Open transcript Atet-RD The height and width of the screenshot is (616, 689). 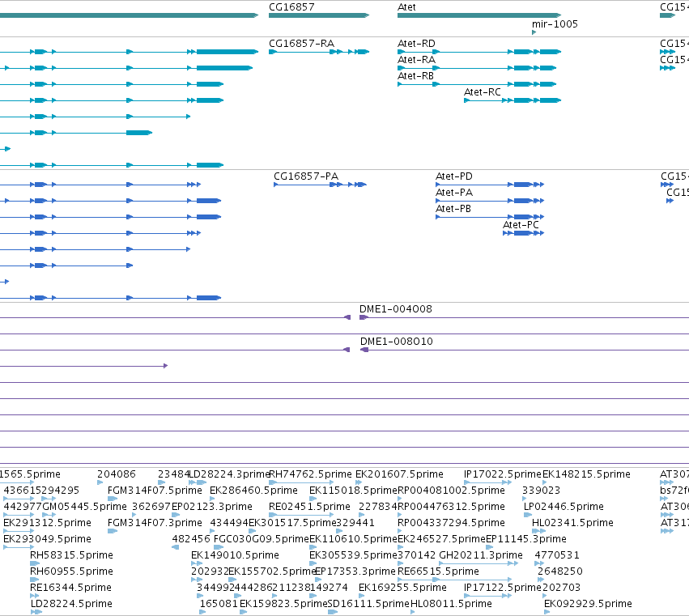coord(479,52)
